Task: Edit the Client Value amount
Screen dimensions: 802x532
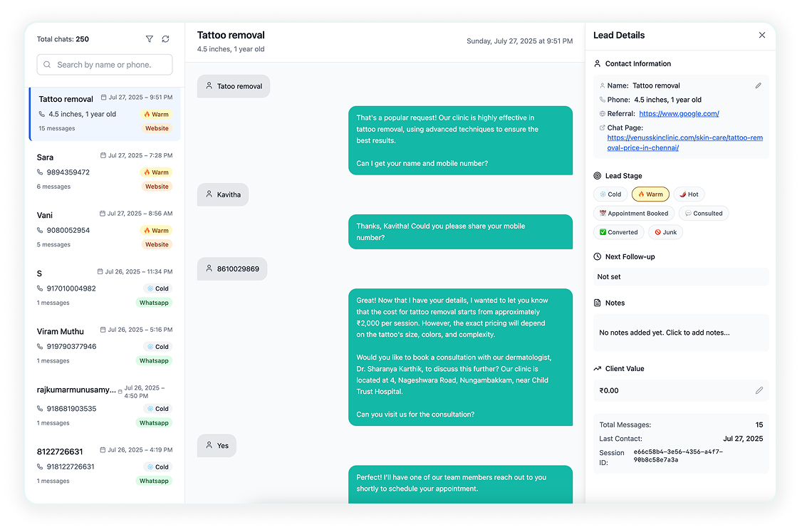Action: 759,390
